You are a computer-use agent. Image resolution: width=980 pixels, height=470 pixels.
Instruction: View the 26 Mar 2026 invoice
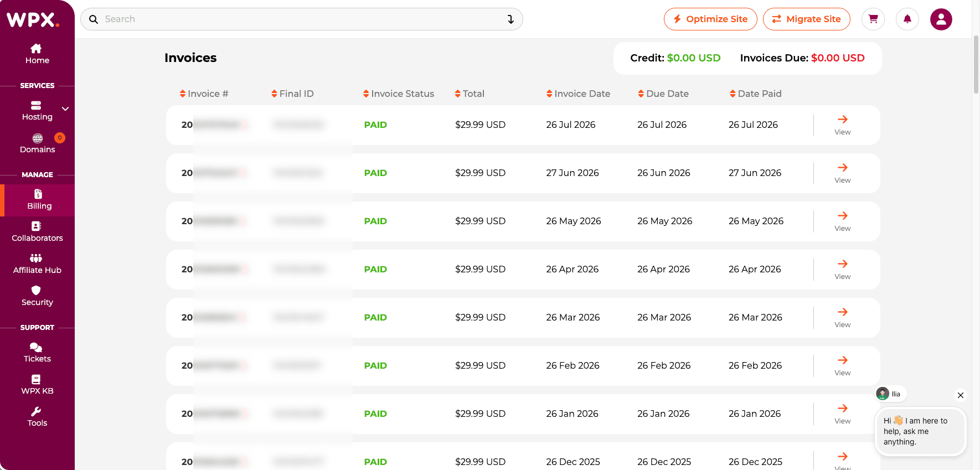[x=843, y=318]
